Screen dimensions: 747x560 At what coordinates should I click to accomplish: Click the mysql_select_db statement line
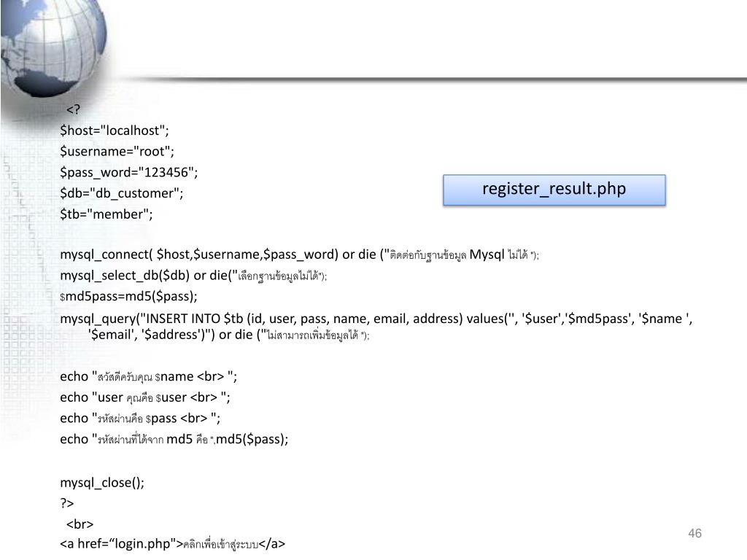193,276
